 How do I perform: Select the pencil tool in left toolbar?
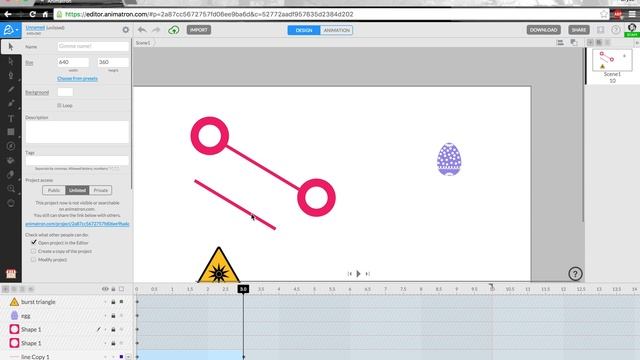click(x=11, y=89)
